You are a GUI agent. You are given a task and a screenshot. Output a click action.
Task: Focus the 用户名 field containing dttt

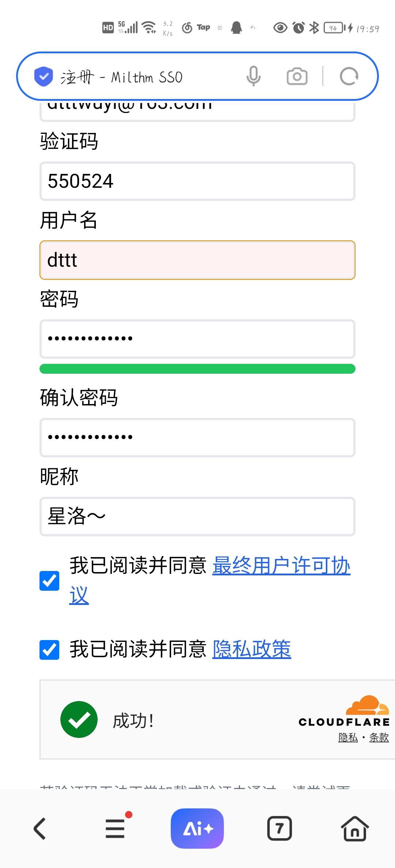pyautogui.click(x=197, y=260)
